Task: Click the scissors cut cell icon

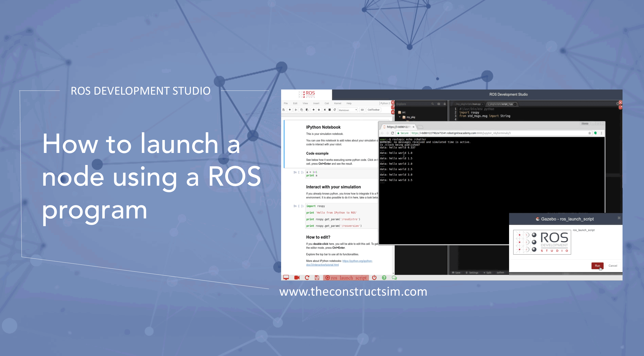Action: (x=296, y=110)
